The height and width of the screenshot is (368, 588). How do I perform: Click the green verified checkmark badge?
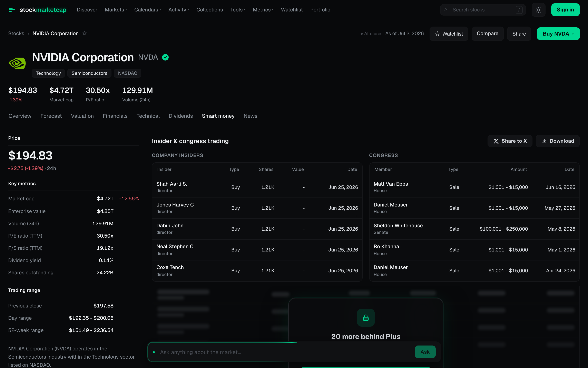click(165, 57)
